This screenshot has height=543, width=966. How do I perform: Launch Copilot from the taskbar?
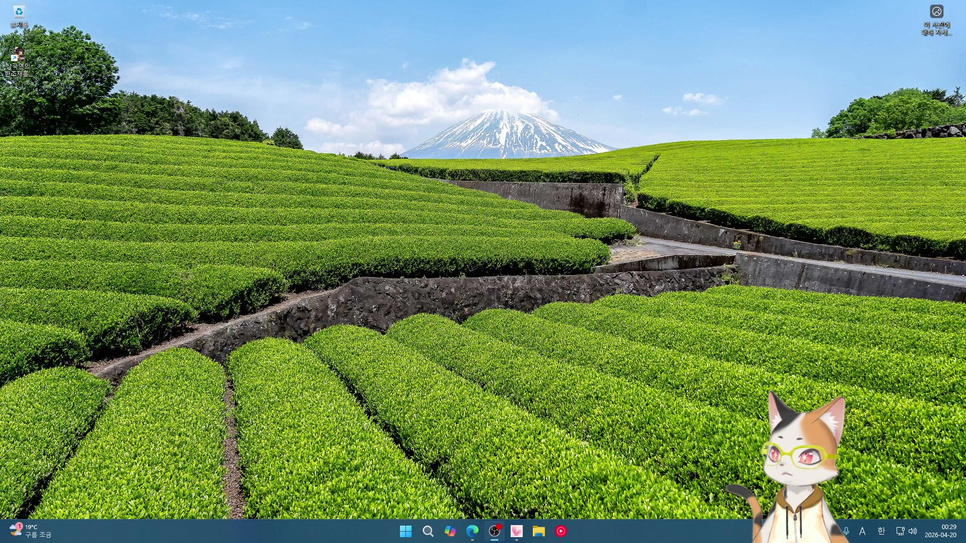tap(450, 531)
